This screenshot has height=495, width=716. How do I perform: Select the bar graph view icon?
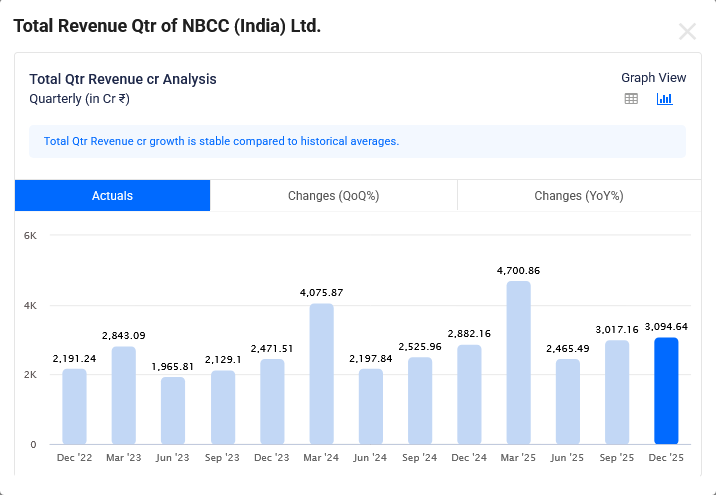[x=664, y=99]
